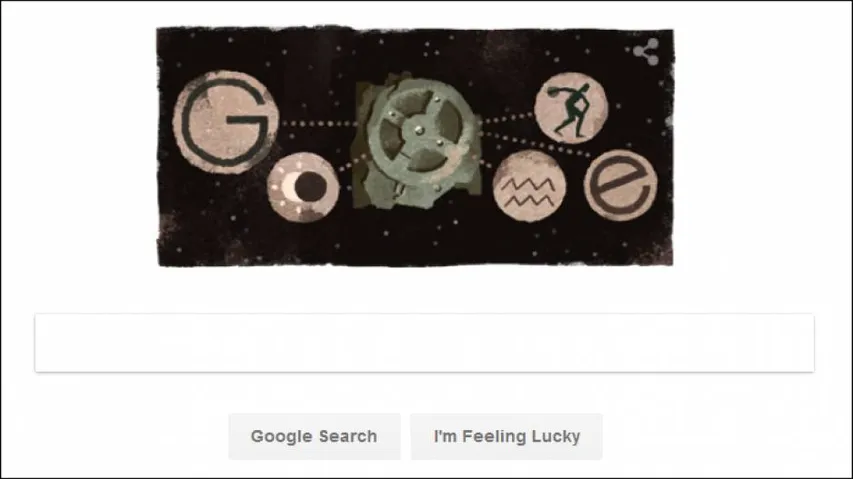Click the lowercase e medallion

[621, 185]
